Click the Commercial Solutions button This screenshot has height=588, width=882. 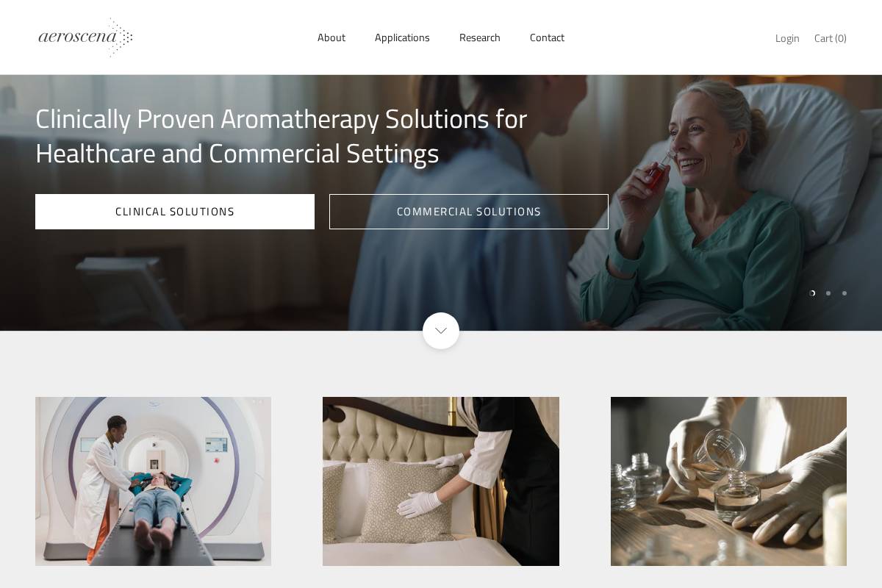click(469, 212)
